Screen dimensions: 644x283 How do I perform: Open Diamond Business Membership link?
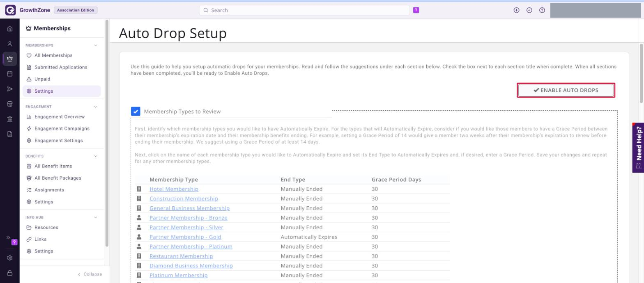(x=191, y=266)
